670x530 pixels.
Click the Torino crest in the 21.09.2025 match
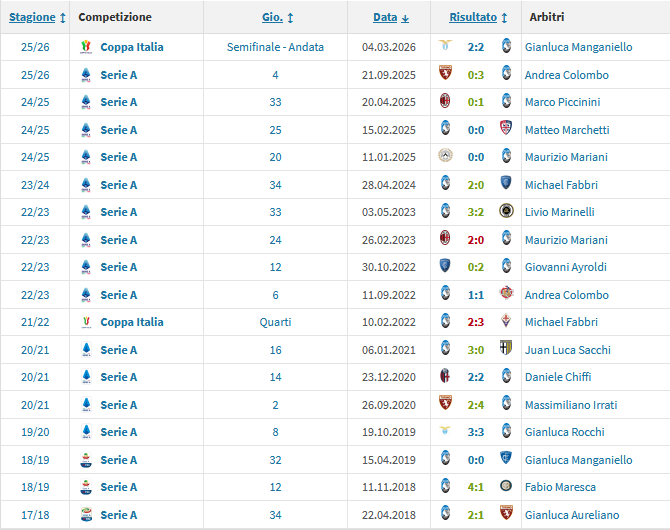tap(445, 74)
